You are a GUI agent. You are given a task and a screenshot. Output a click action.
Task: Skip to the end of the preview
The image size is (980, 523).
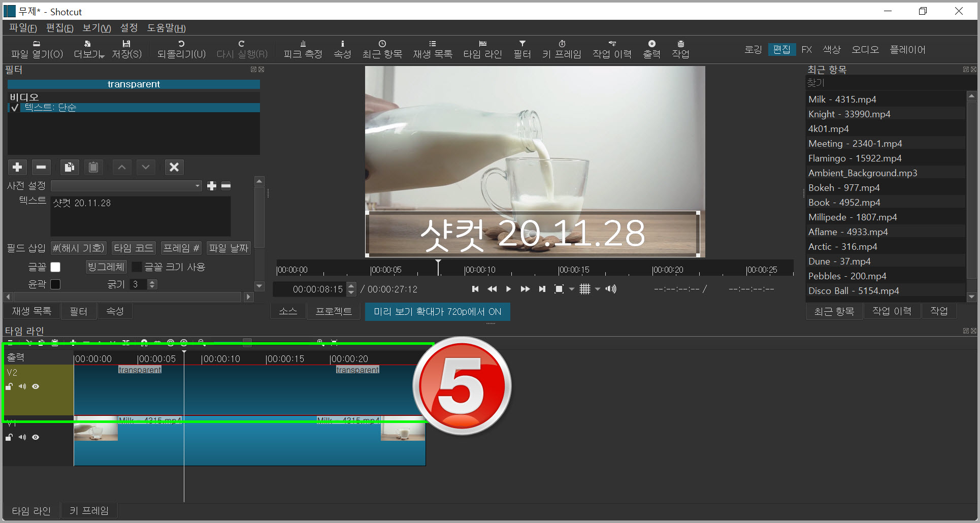click(x=542, y=289)
